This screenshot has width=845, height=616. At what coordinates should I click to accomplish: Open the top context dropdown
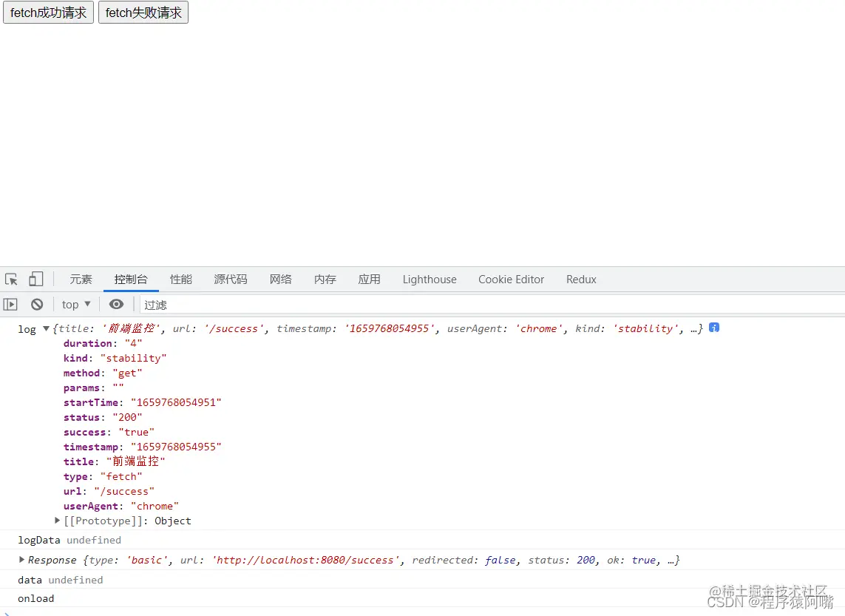(x=76, y=305)
